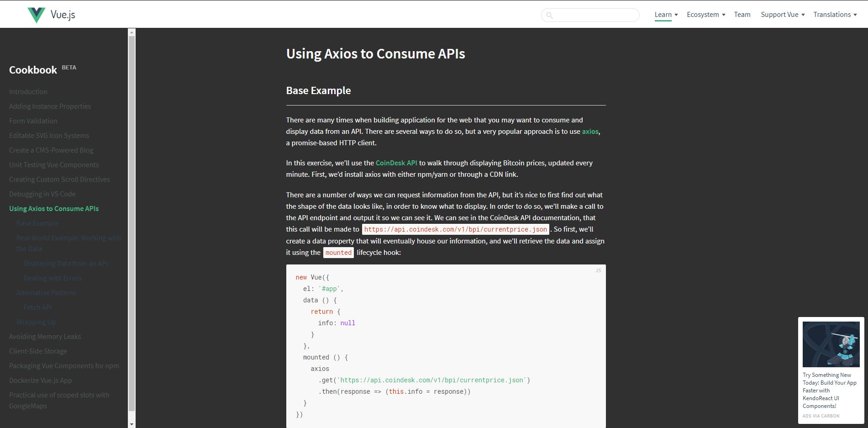Screen dimensions: 868x428
Task: Click the ad text about KendoReact UI
Action: [x=830, y=391]
